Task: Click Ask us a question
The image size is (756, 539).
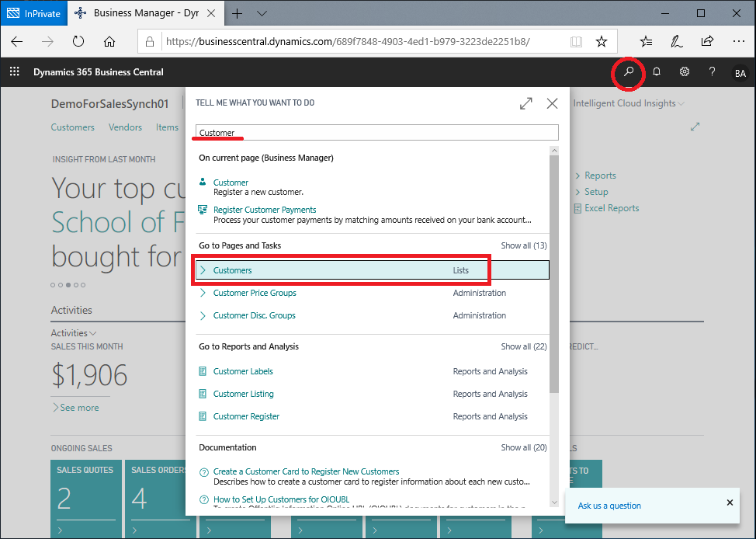Action: pos(609,506)
